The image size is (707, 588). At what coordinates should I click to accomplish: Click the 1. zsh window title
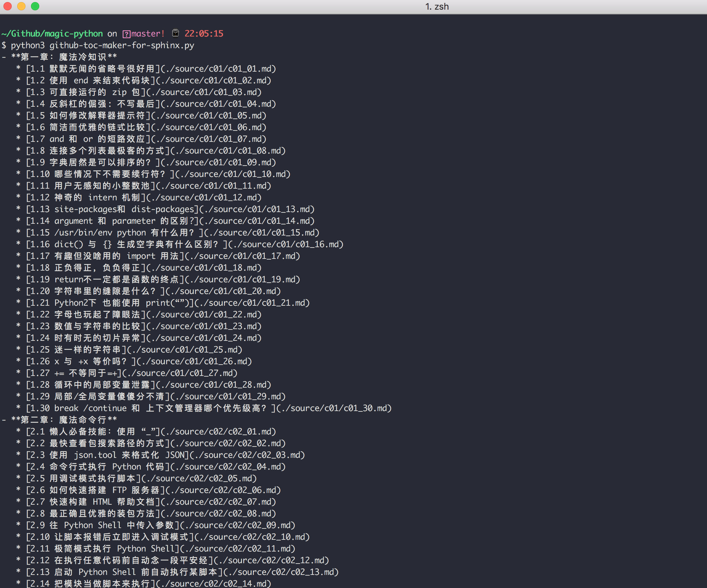[x=436, y=6]
